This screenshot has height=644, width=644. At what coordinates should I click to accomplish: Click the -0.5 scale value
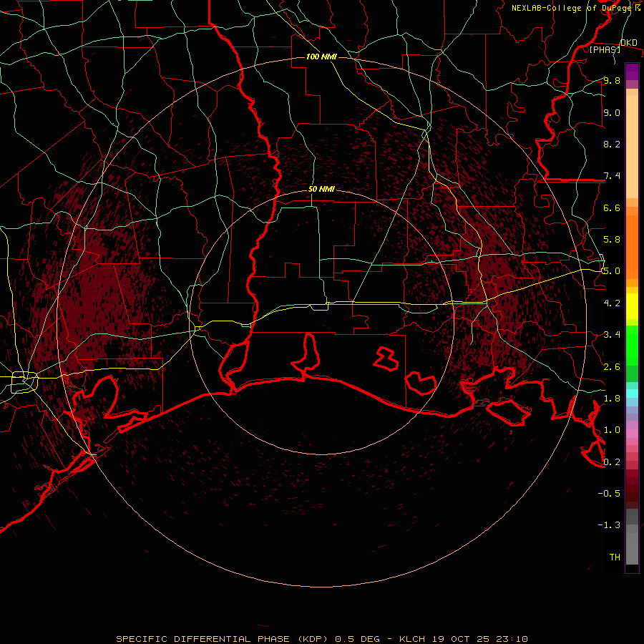pos(609,494)
